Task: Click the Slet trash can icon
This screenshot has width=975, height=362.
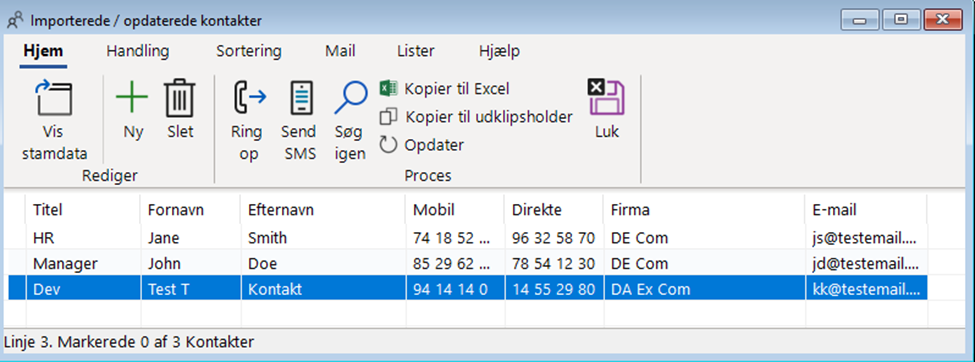Action: [x=180, y=98]
